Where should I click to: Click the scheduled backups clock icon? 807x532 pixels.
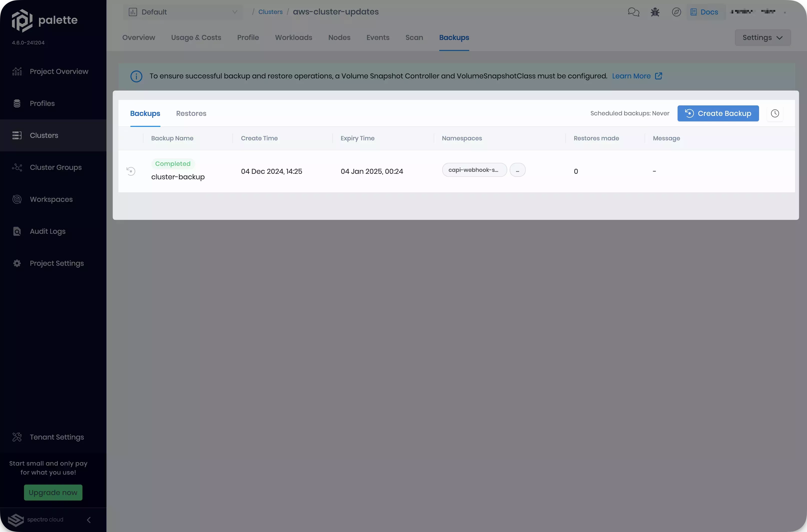[x=775, y=113]
